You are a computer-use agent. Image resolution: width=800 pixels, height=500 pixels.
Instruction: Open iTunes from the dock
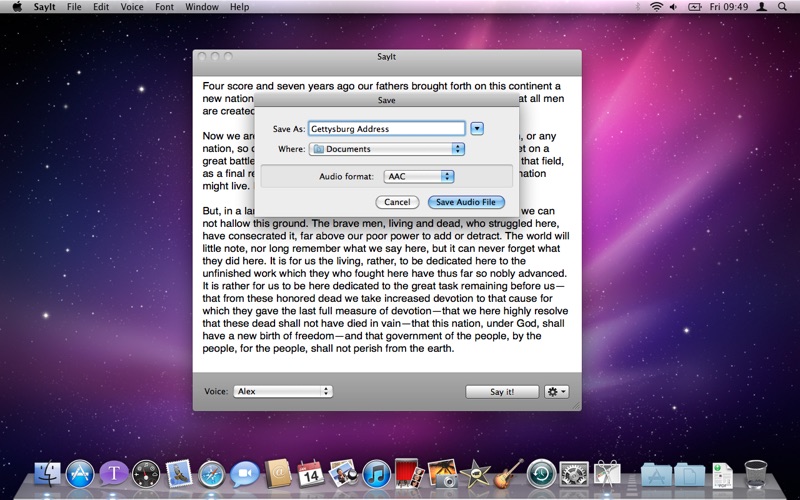point(377,474)
